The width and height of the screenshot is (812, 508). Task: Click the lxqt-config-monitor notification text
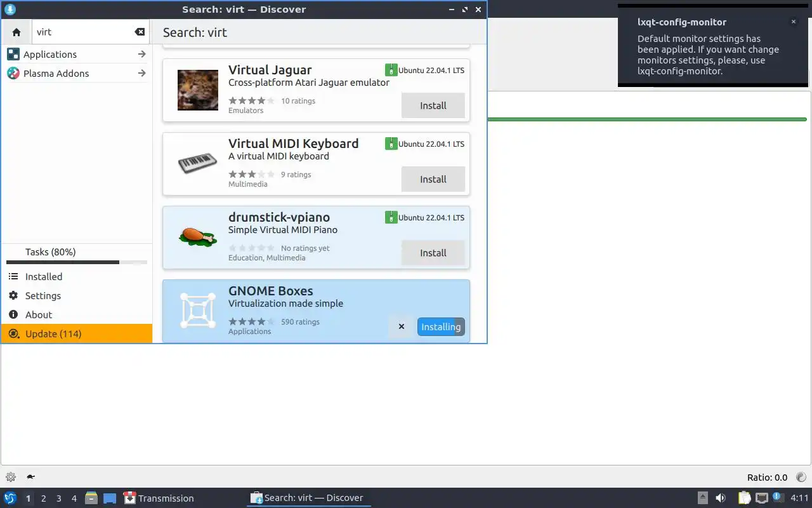(708, 55)
